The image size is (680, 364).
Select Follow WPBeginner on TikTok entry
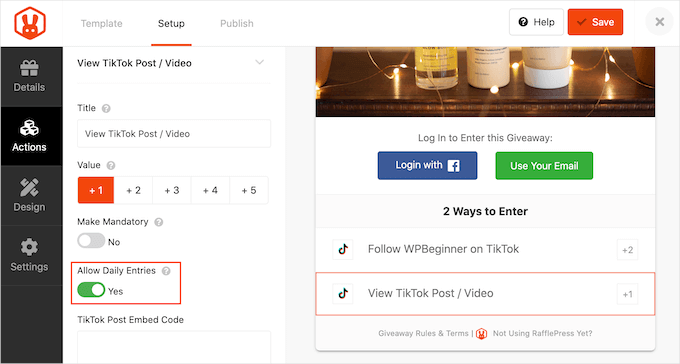coord(485,249)
